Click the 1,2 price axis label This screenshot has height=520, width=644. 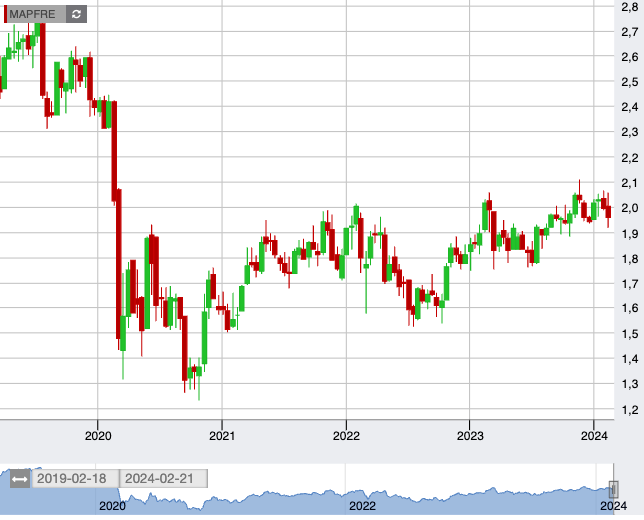(x=630, y=410)
